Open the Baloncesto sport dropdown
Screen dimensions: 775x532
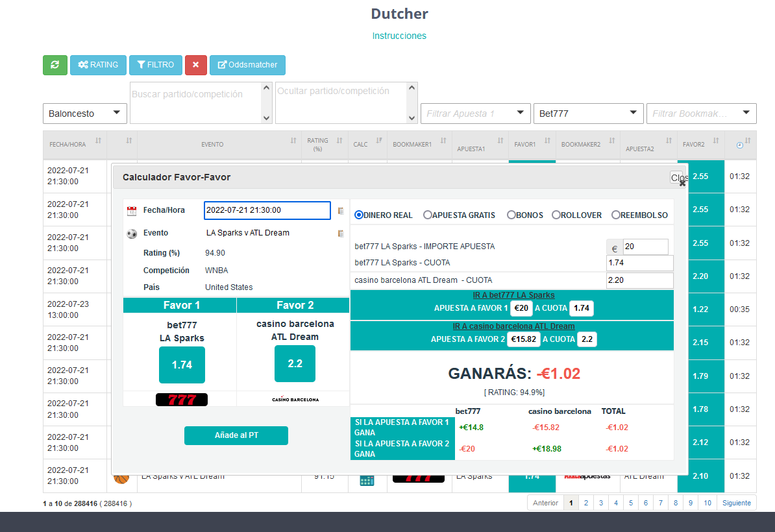point(85,114)
